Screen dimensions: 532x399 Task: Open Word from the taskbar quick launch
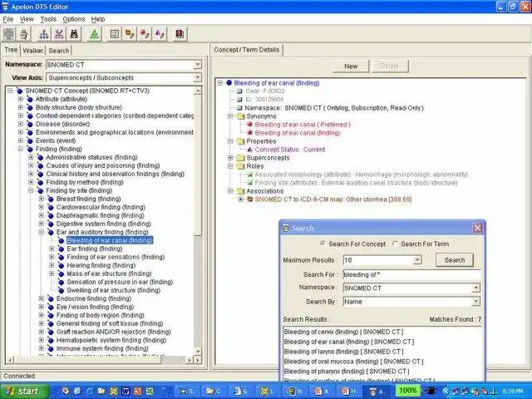(126, 392)
